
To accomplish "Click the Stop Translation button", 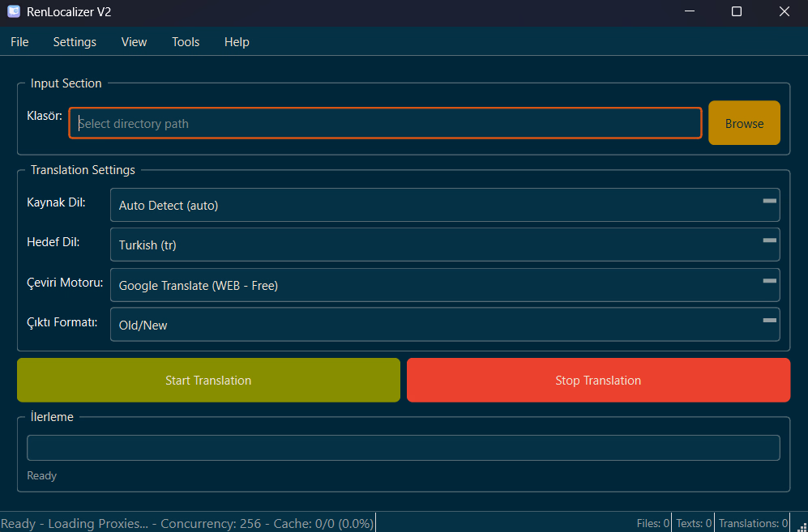I will click(598, 381).
